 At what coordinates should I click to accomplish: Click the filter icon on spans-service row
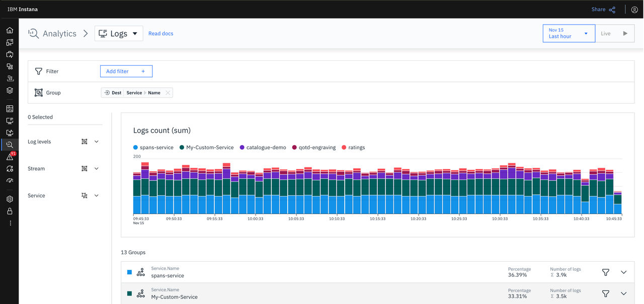[606, 272]
